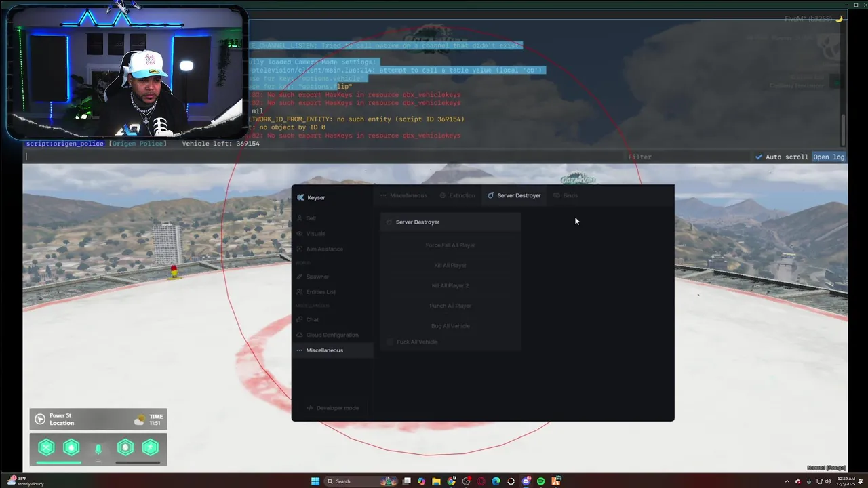The height and width of the screenshot is (488, 868).
Task: Click the stress brain hexagon icon
Action: tap(125, 447)
